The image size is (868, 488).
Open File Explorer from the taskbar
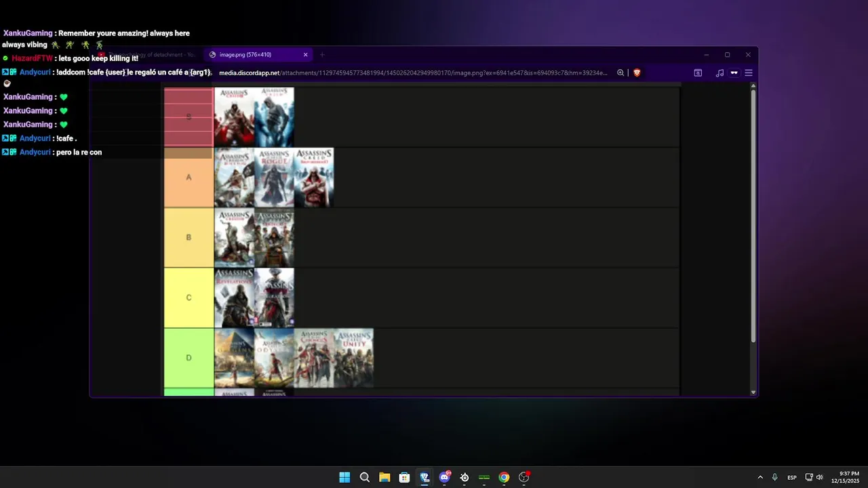tap(384, 477)
